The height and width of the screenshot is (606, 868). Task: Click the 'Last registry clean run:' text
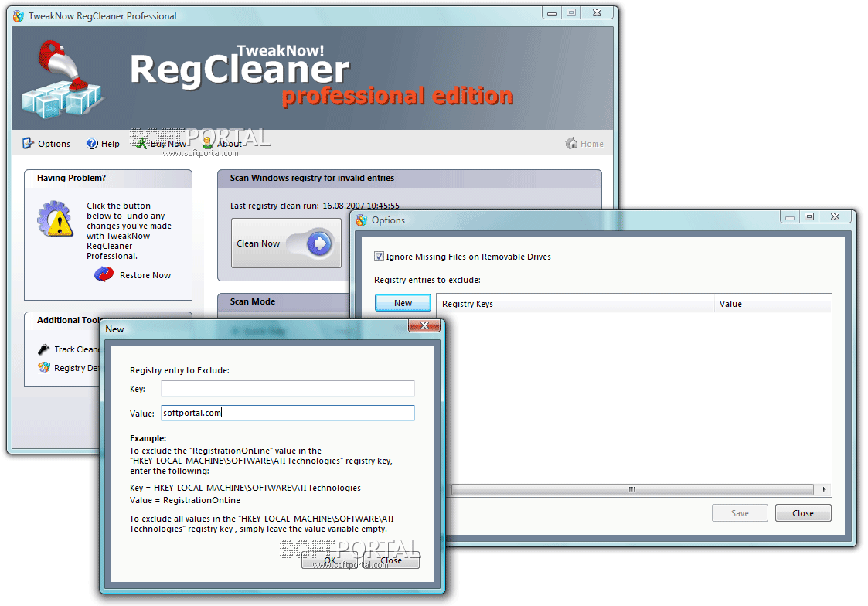pos(274,206)
